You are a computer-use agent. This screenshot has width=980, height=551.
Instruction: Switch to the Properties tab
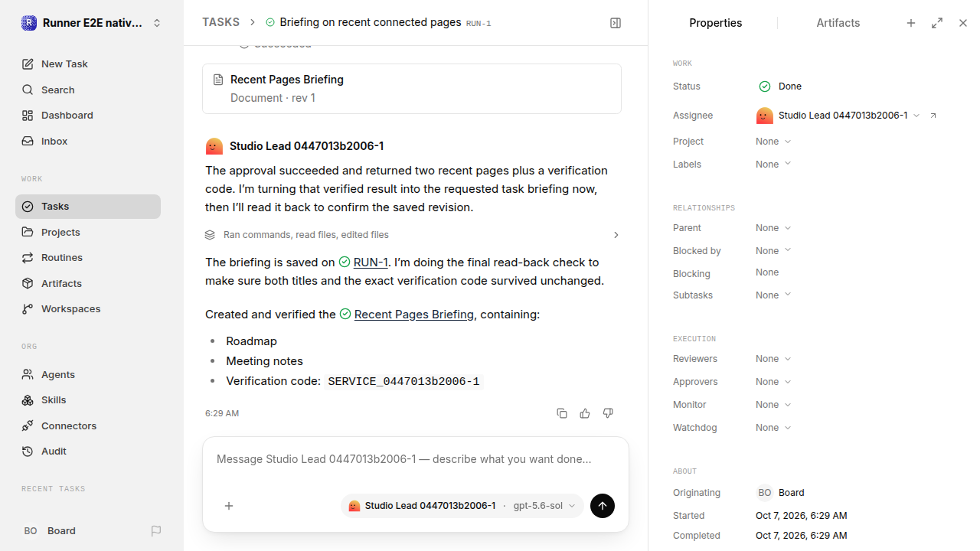716,23
